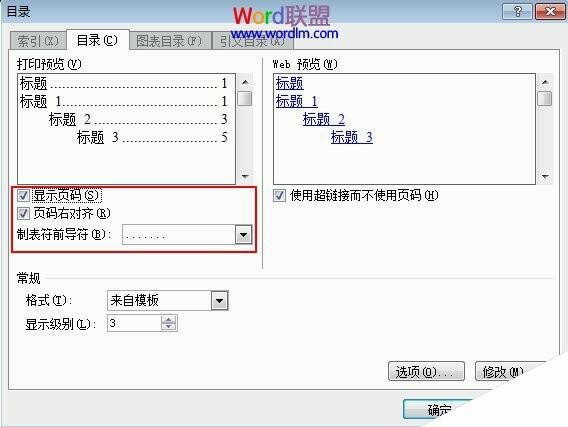Screen dimensions: 568x427
Task: Switch to the 索引 tab
Action: point(38,41)
